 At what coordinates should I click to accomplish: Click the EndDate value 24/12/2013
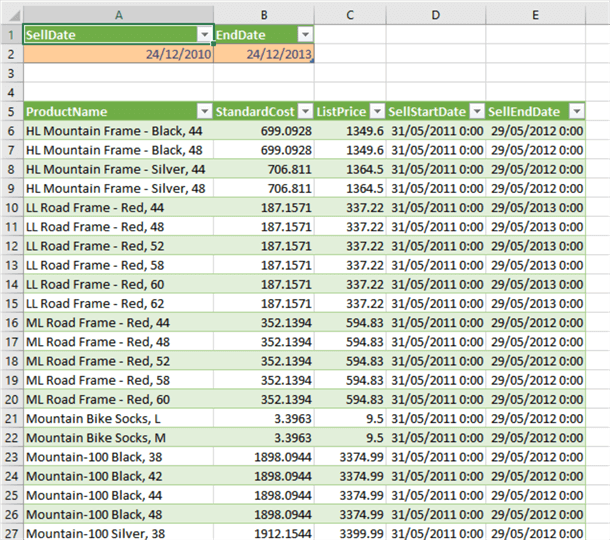(264, 54)
